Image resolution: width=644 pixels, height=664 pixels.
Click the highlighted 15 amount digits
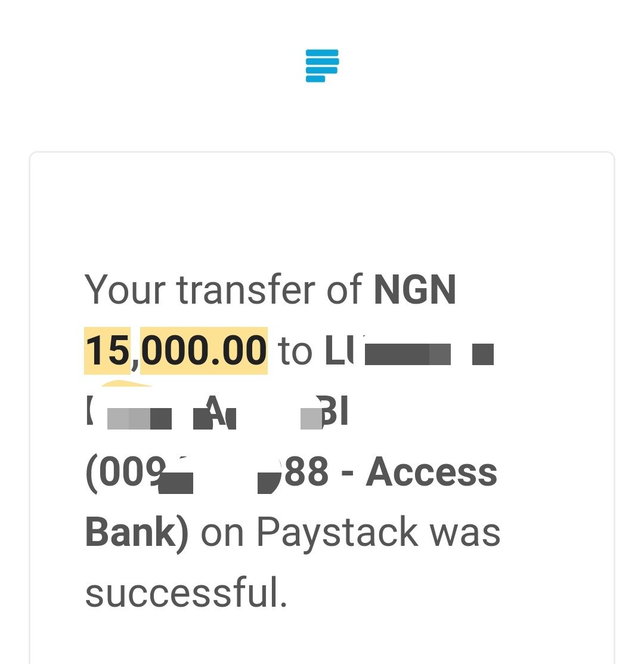coord(107,351)
